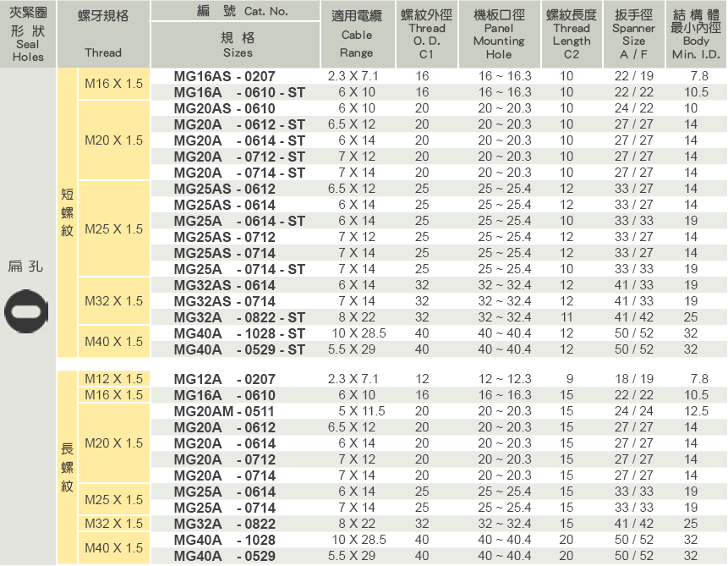This screenshot has height=566, width=728.
Task: Select catalog number MG32AS - 0714
Action: [x=225, y=301]
